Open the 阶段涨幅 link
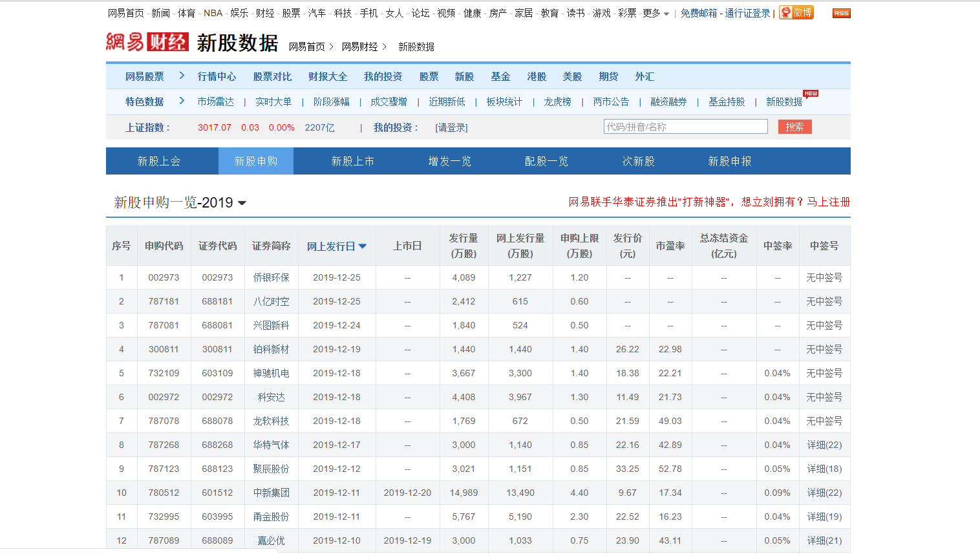Image resolution: width=980 pixels, height=554 pixels. (x=331, y=101)
